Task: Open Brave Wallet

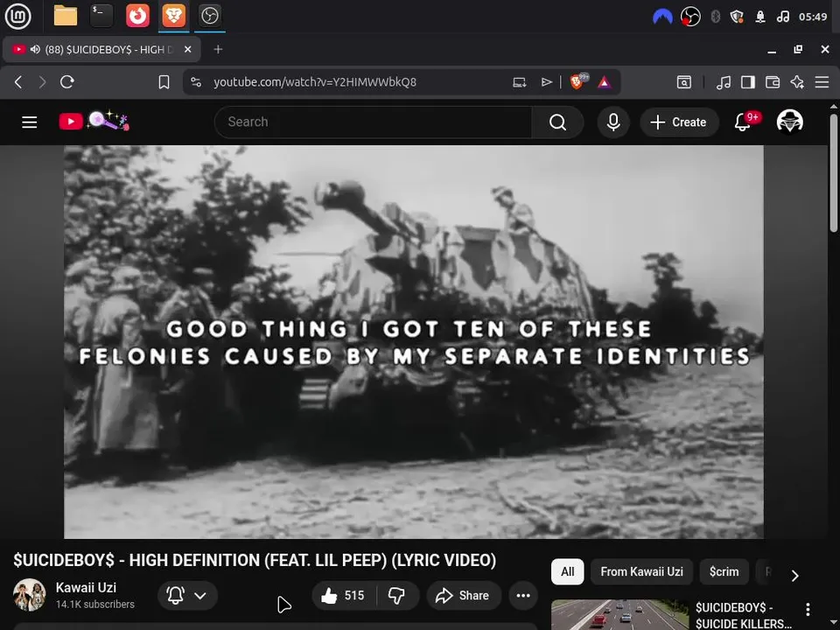Action: (773, 82)
